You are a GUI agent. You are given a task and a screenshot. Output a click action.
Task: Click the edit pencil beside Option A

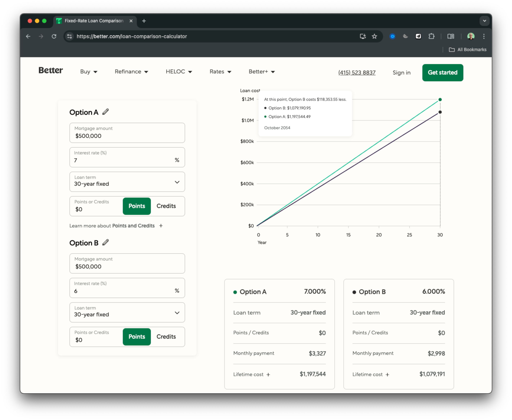point(105,112)
